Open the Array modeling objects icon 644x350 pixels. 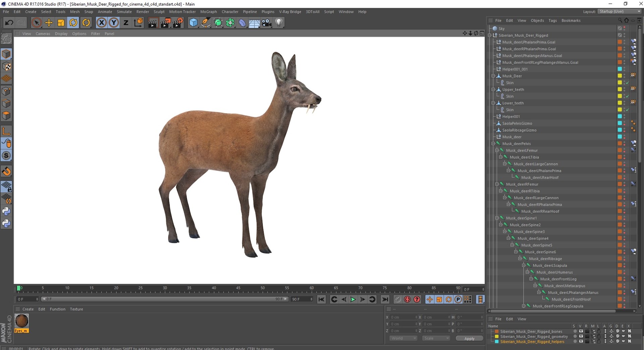tap(230, 23)
